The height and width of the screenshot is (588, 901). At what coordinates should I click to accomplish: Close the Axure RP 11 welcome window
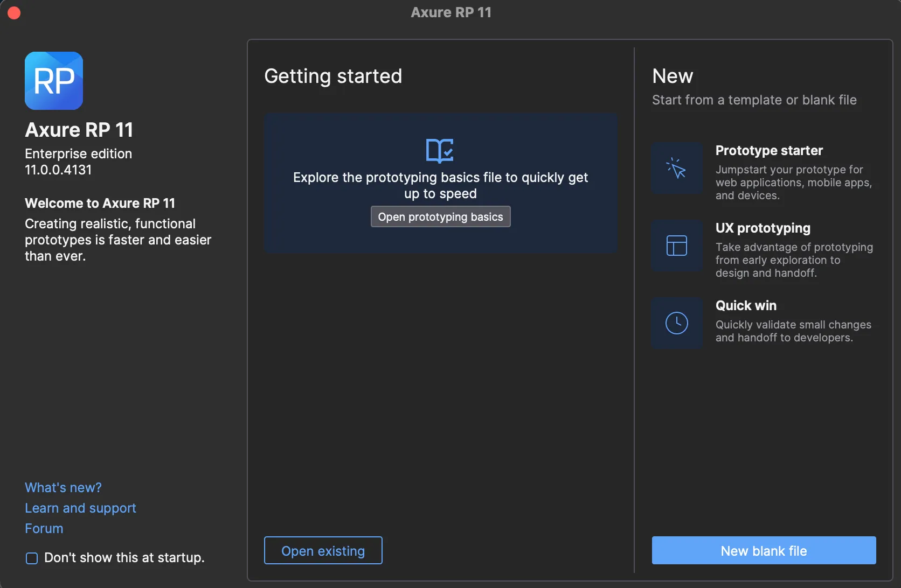coord(14,12)
